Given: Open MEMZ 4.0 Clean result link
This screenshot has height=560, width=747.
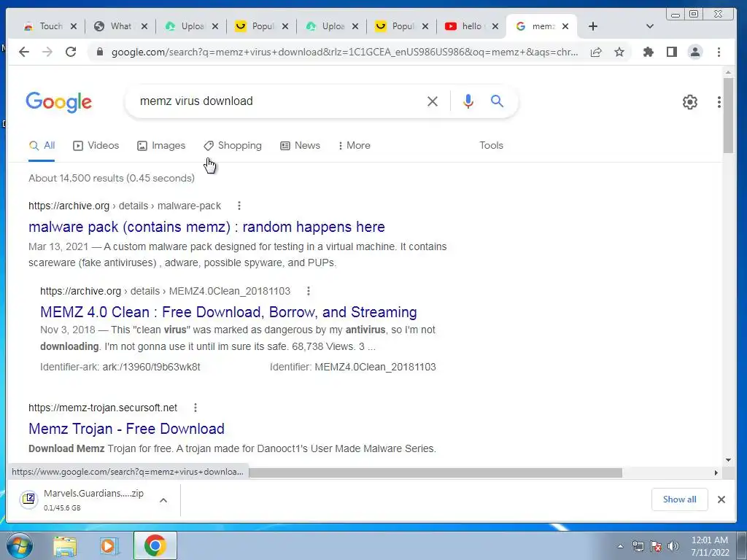Looking at the screenshot, I should click(228, 312).
